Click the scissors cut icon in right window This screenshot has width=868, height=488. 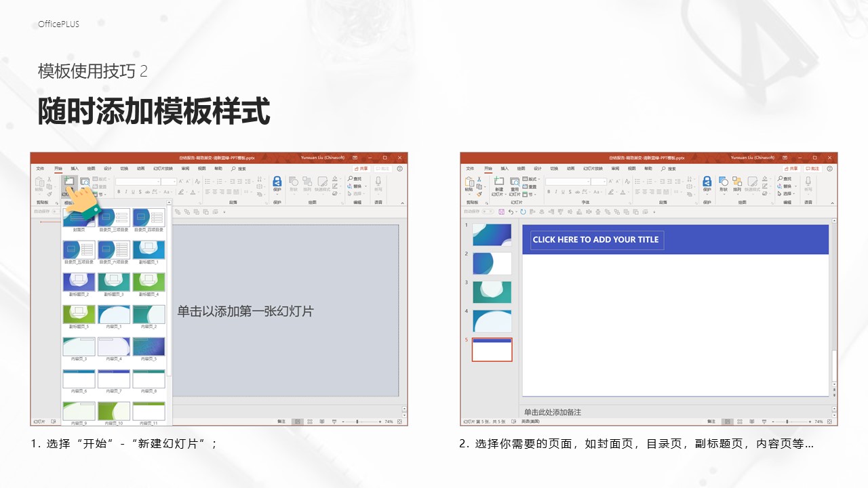[x=479, y=179]
